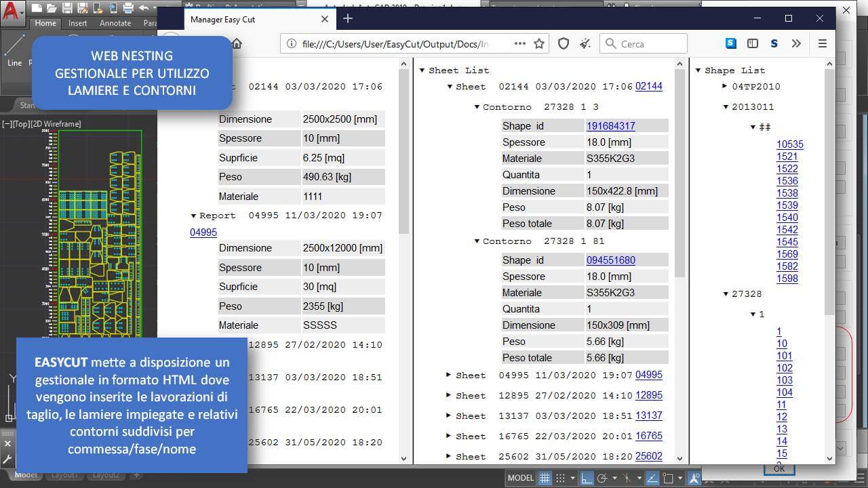Open shape id link 094551680

(610, 260)
